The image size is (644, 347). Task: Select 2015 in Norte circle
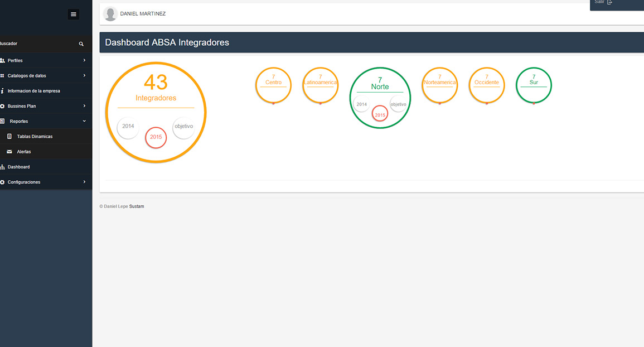[380, 114]
